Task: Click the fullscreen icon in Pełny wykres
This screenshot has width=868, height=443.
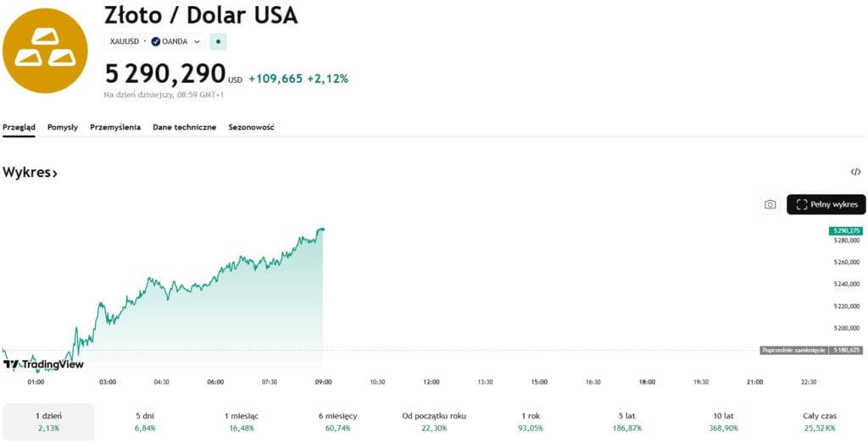Action: (802, 204)
